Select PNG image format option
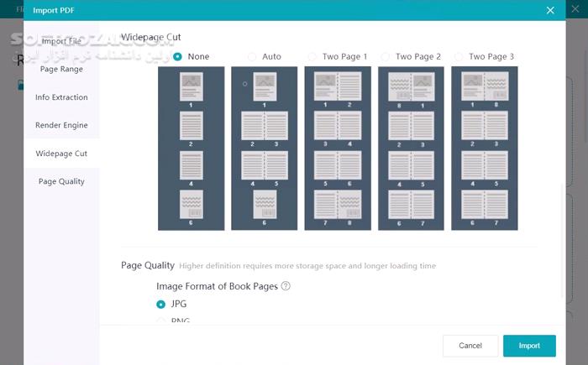588x365 pixels. (161, 321)
